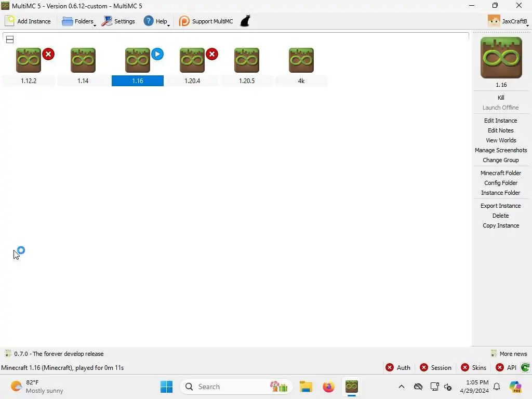The width and height of the screenshot is (532, 399).
Task: Open the Minecraft Folder
Action: click(x=501, y=173)
